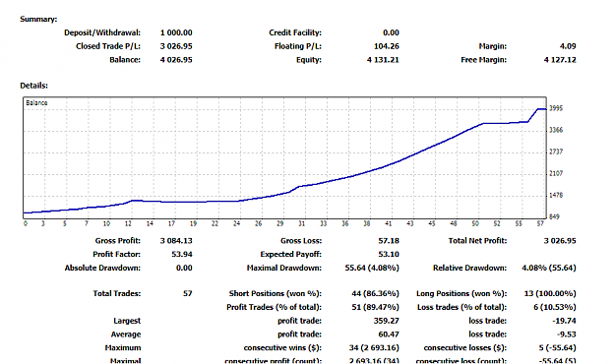
Task: Click the Details heading
Action: click(33, 86)
